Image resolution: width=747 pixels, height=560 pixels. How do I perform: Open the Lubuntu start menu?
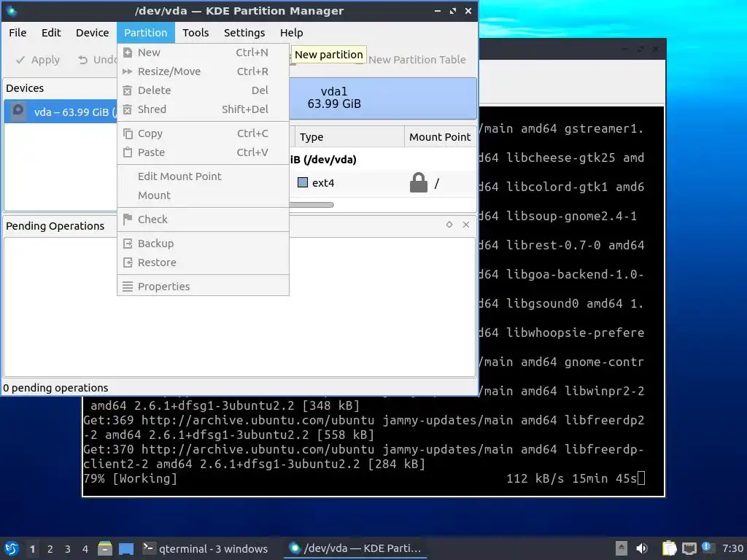(12, 548)
